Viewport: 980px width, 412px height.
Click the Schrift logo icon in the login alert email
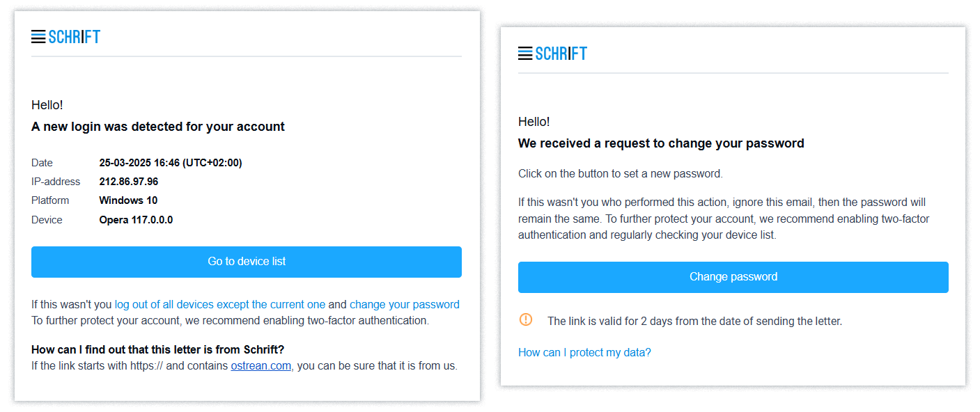38,37
